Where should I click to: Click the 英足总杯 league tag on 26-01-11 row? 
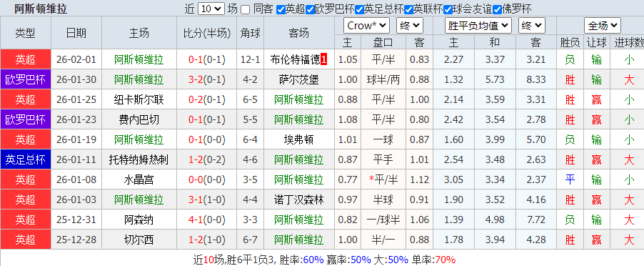point(26,159)
